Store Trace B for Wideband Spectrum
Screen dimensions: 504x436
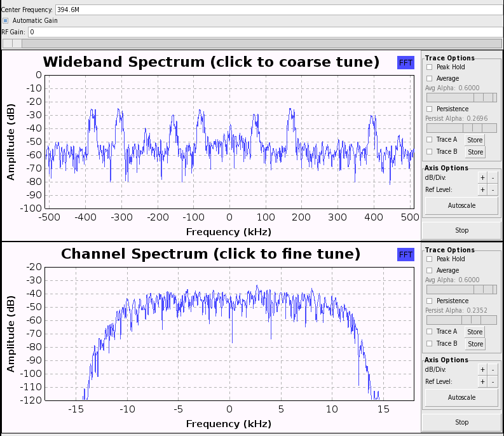[475, 152]
